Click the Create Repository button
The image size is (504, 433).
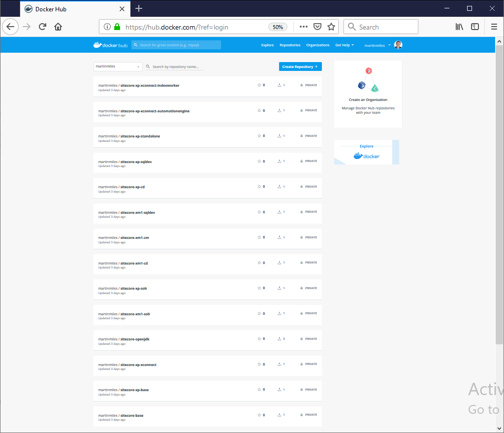click(x=300, y=67)
